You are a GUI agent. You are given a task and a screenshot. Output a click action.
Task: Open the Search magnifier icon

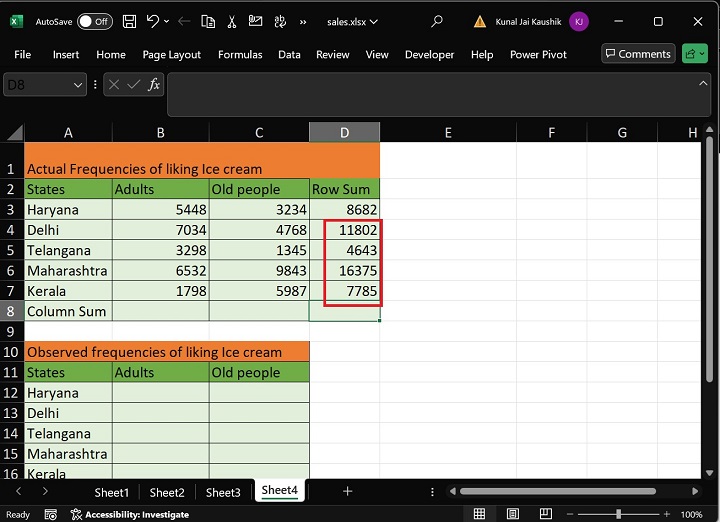437,21
